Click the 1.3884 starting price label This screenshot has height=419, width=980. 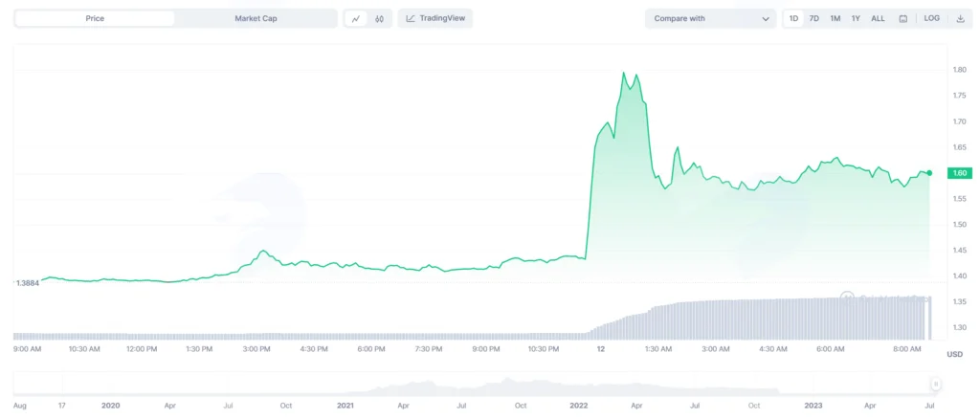coord(27,283)
